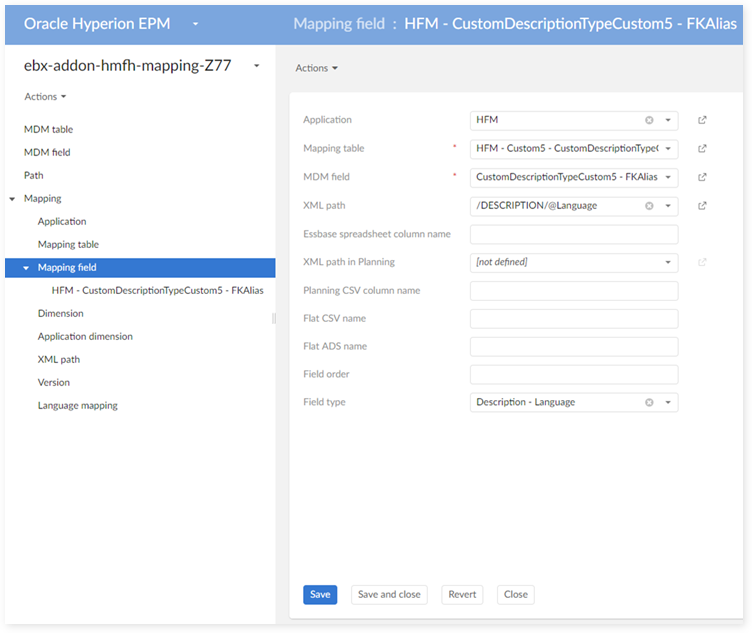Click the Field order input box

574,375
